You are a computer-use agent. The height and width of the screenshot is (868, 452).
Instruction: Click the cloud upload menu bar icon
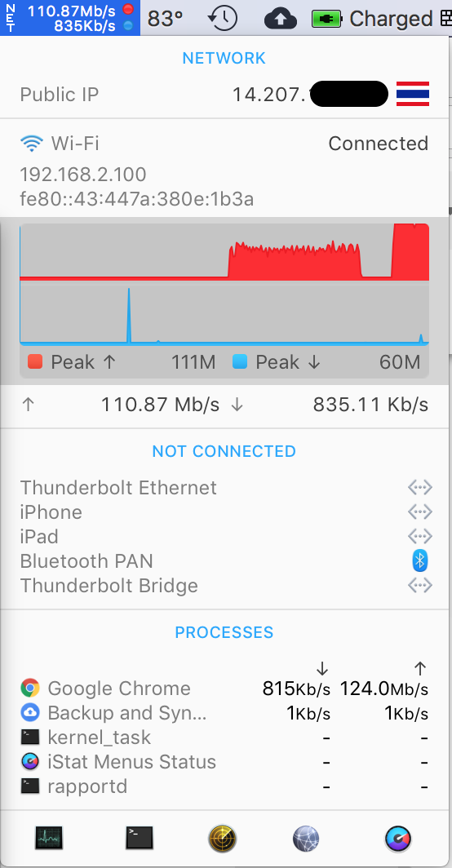pos(281,19)
